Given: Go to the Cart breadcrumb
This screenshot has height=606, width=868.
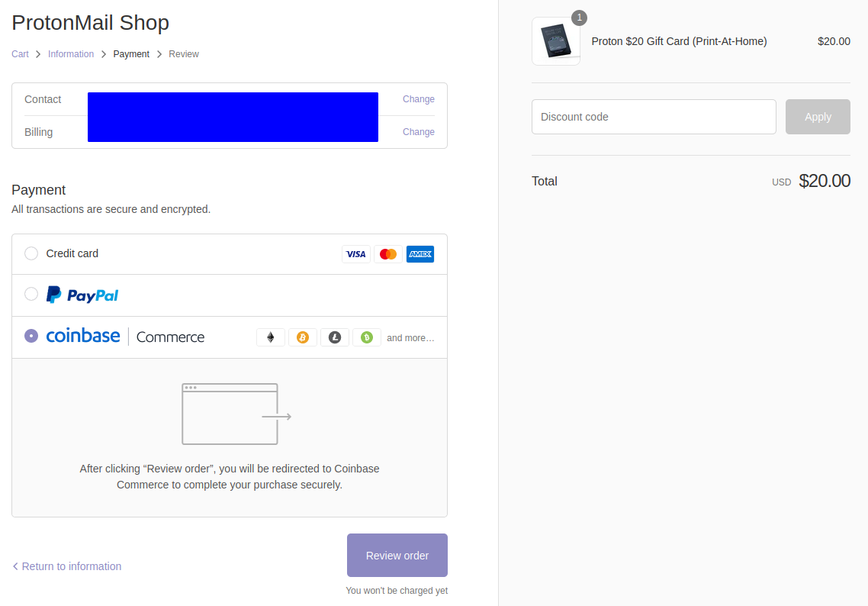Looking at the screenshot, I should [x=20, y=53].
